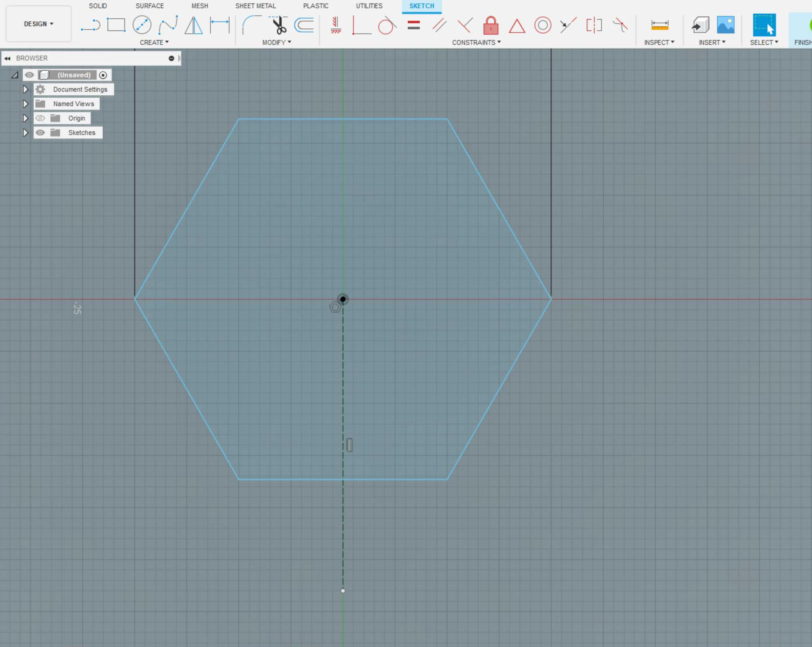Click the Insert Canvas image icon
Screen dimensions: 812x647
(x=726, y=25)
